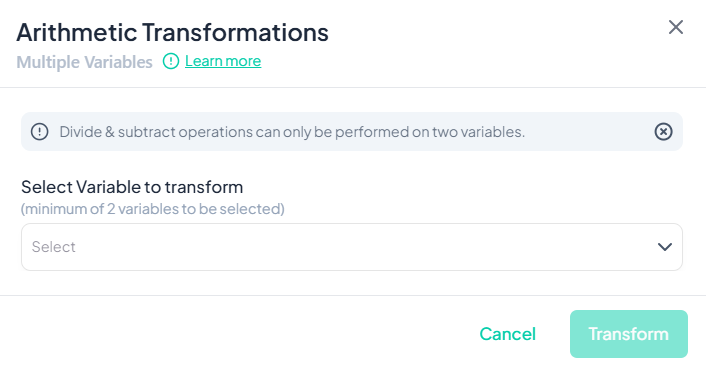Click the X icon at dialog top right
Image resolution: width=706 pixels, height=368 pixels.
[x=676, y=27]
